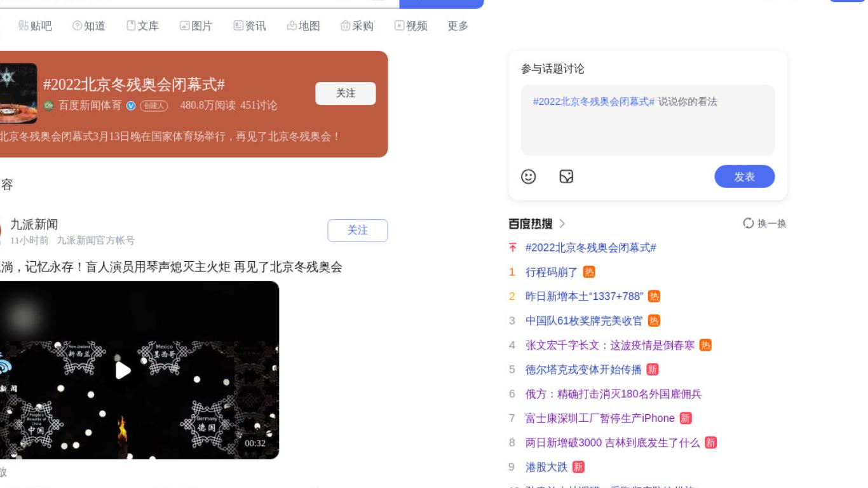The image size is (868, 488).
Task: Switch to the 图片 tab
Action: point(196,26)
